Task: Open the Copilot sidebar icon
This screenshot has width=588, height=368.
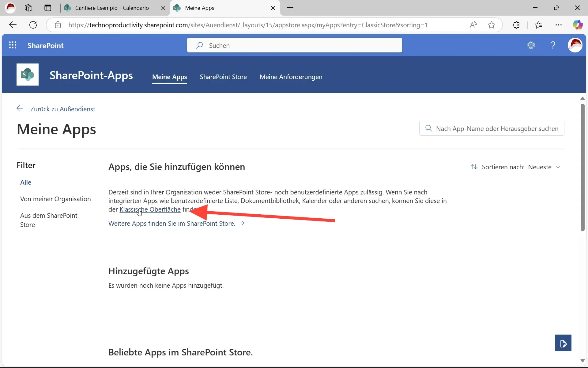Action: [578, 25]
